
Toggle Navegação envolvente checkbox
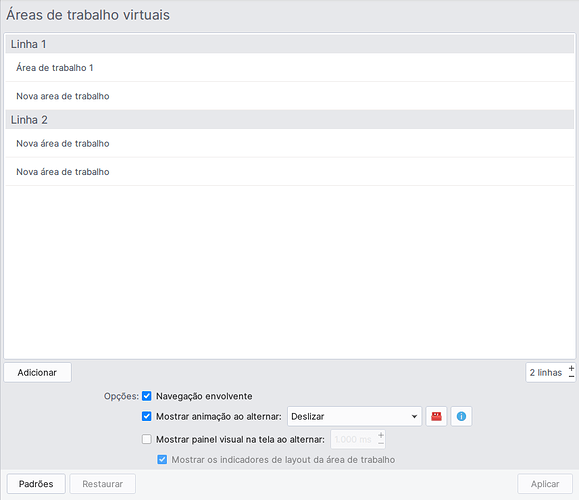click(147, 396)
